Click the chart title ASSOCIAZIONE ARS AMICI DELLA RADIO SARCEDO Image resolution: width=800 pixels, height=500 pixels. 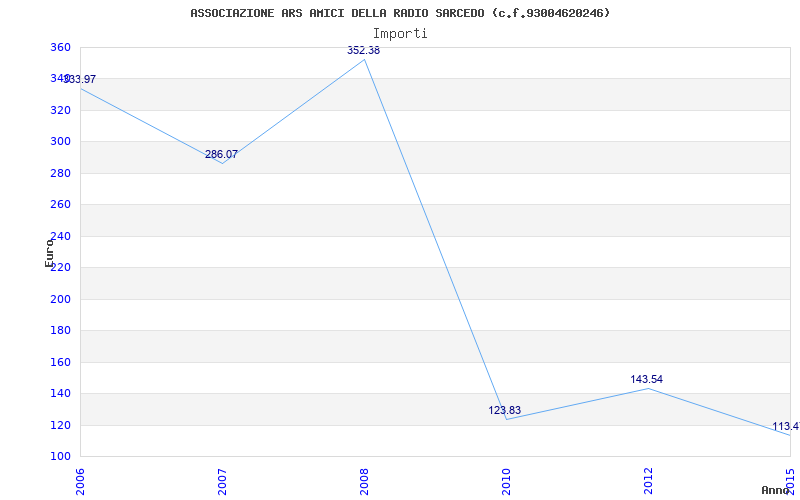400,13
